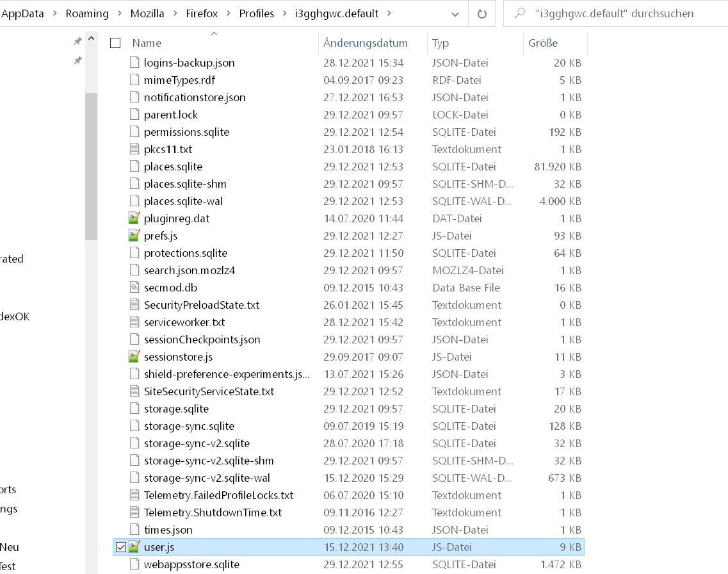Navigate to Profiles breadcrumb
This screenshot has height=574, width=728.
(256, 13)
